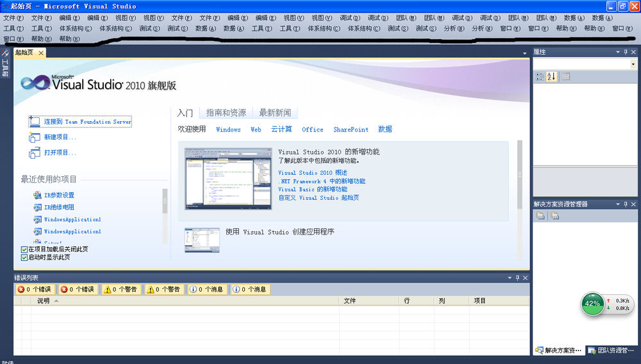The width and height of the screenshot is (641, 364).
Task: Click left folder icon in 解决方案资源管理器 toolbar
Action: click(540, 216)
